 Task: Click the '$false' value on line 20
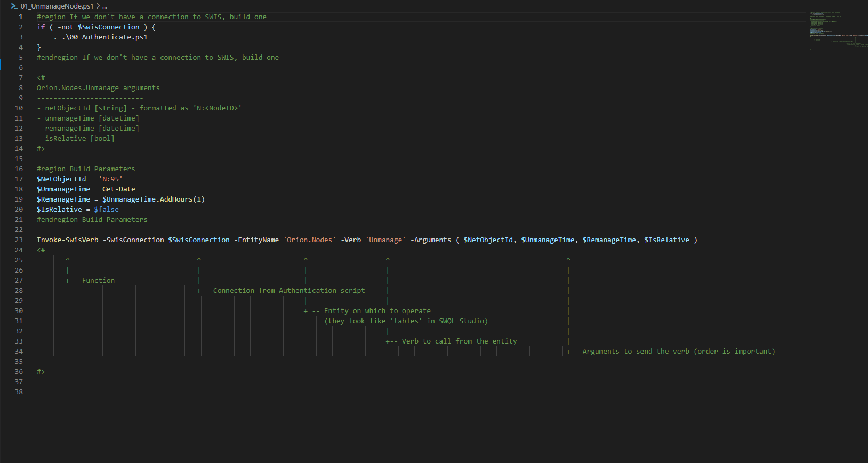107,209
